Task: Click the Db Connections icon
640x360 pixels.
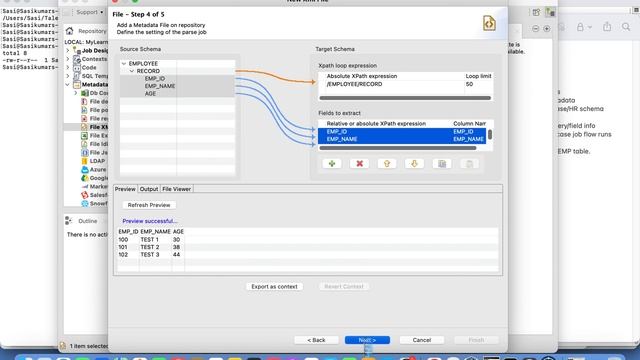Action: 85,93
